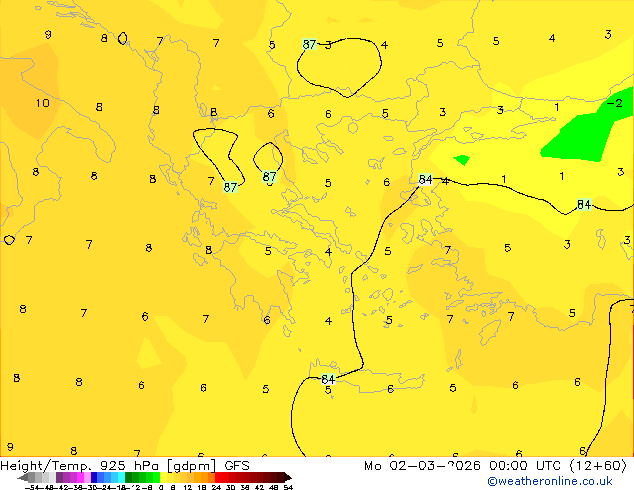634x490 pixels.
Task: Click the 54 label at the legend end
Action: coord(288,487)
